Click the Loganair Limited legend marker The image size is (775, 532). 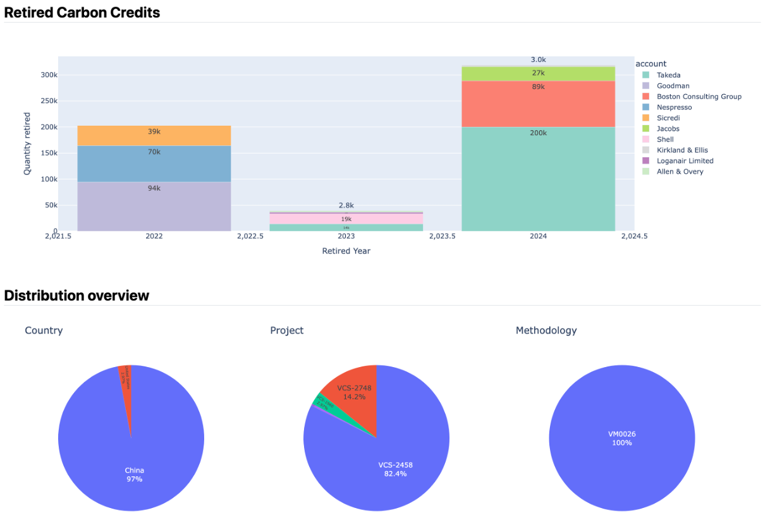point(645,161)
